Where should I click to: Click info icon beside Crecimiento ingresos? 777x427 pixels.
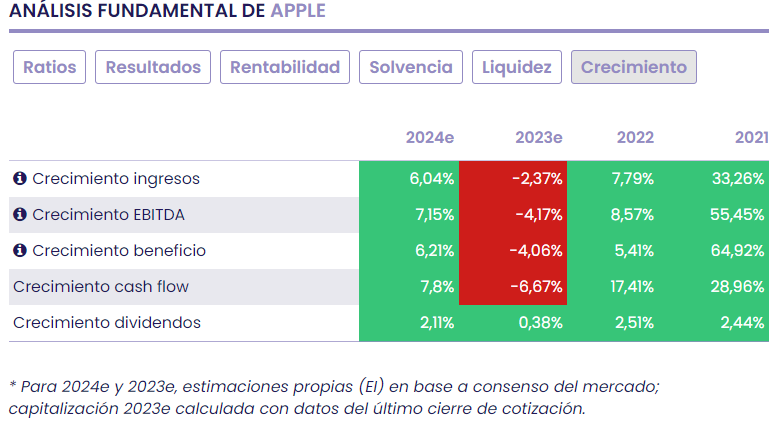point(20,179)
